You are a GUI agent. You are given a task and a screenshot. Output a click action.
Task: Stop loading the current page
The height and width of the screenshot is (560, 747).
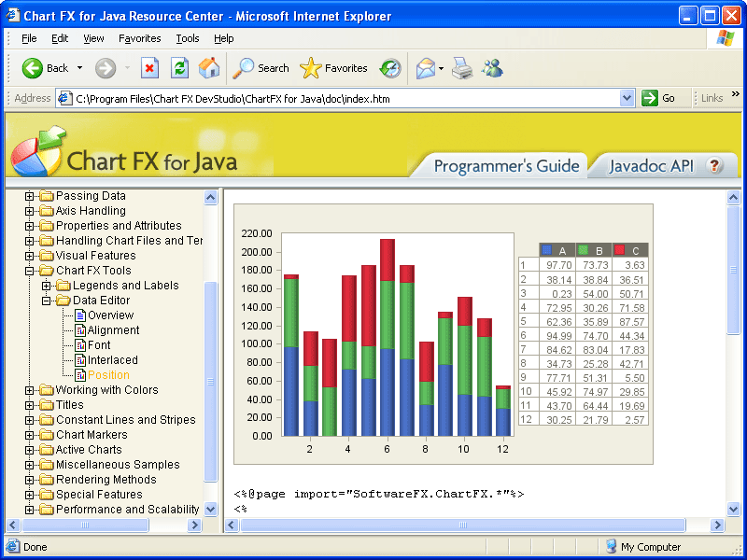point(150,67)
